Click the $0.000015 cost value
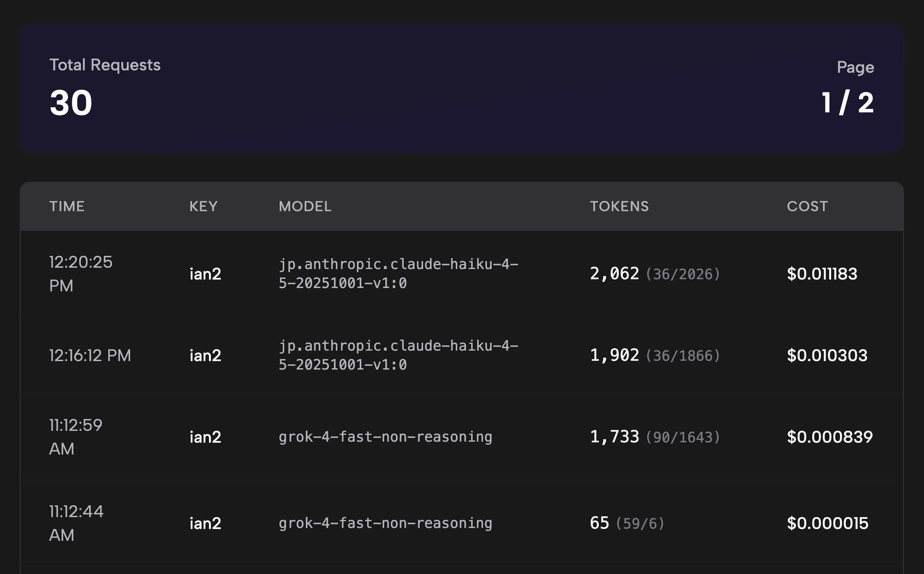924x574 pixels. point(828,523)
